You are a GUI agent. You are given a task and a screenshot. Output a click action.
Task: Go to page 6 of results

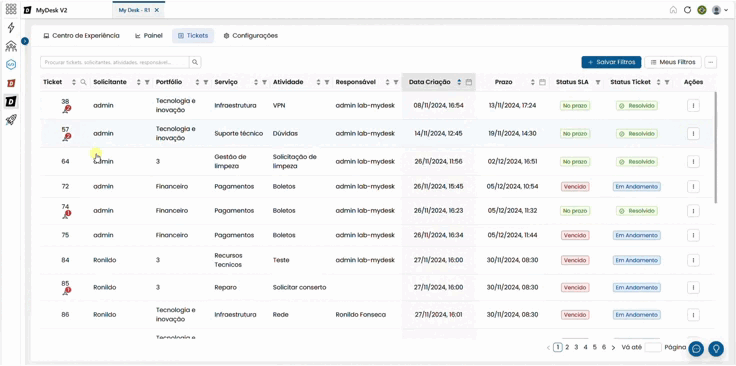(604, 347)
